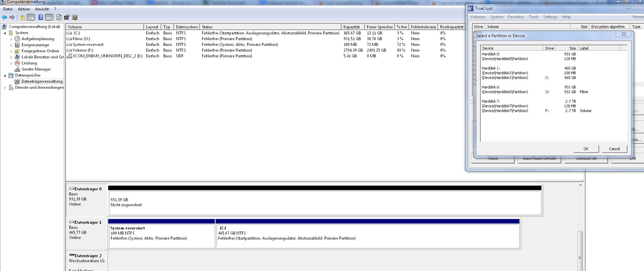Select \Device\Harddisk7\Partition2 Volume row
The width and height of the screenshot is (644, 271).
click(x=553, y=111)
